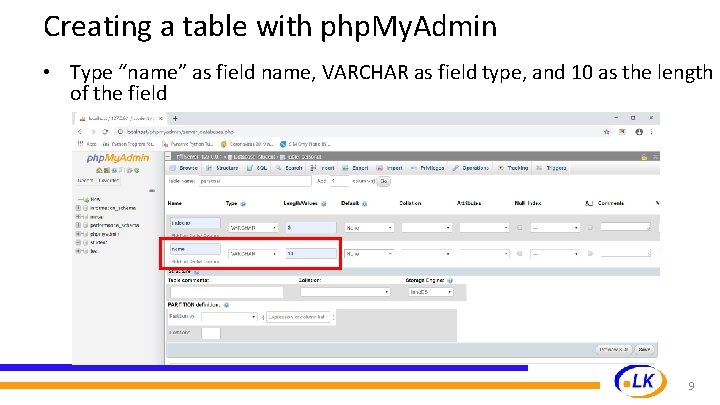720x405 pixels.
Task: Click the extension icon beside the star
Action: coord(622,132)
